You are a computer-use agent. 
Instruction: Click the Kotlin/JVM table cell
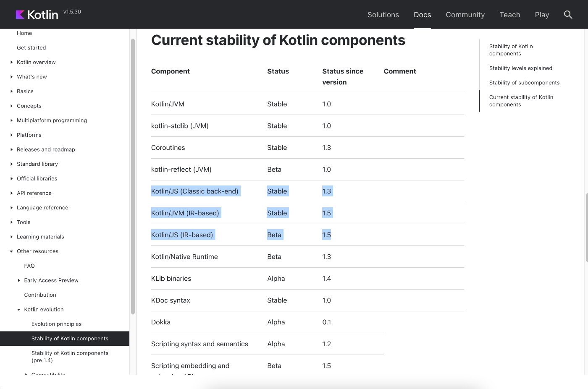point(168,104)
